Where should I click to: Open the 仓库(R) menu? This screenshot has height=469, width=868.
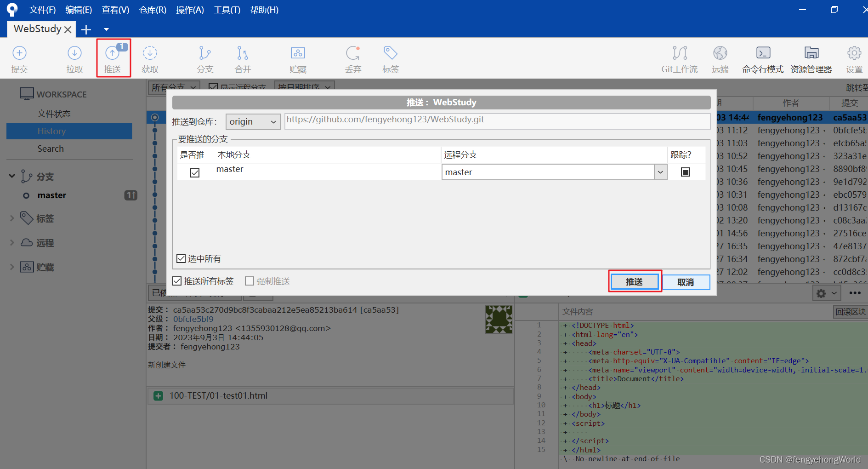[x=153, y=10]
